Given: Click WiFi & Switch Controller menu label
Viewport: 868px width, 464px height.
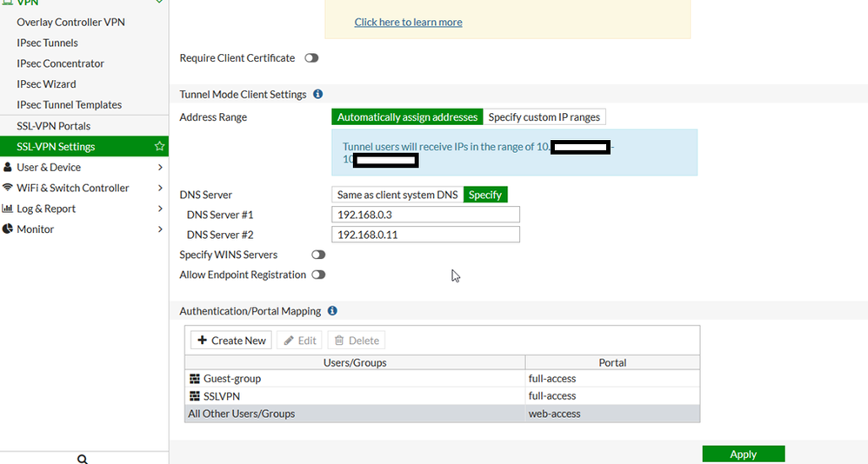Looking at the screenshot, I should [72, 188].
